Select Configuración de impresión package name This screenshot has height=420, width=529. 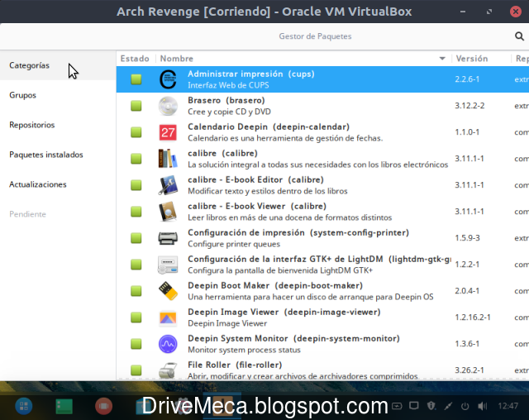[x=298, y=233]
